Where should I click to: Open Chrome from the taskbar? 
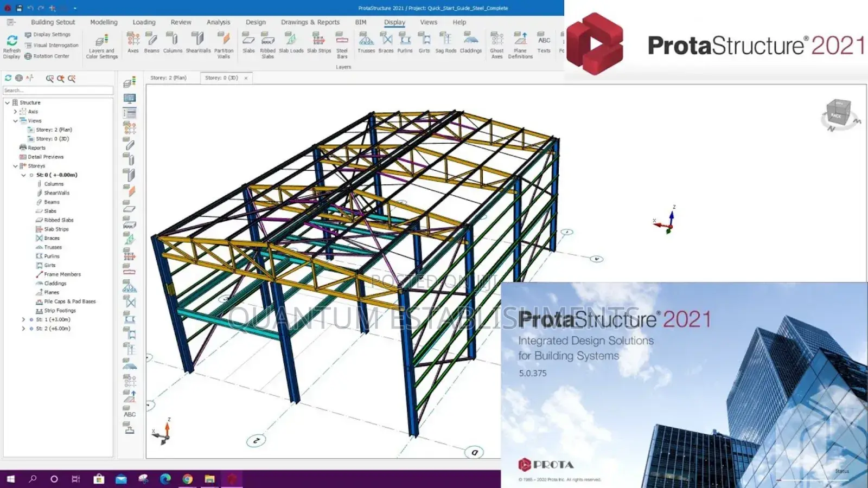187,479
